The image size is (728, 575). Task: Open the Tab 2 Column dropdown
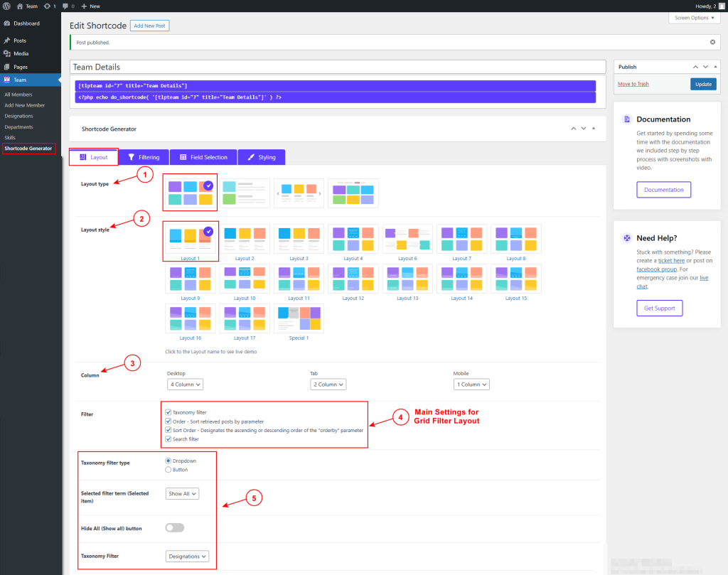[x=328, y=385]
